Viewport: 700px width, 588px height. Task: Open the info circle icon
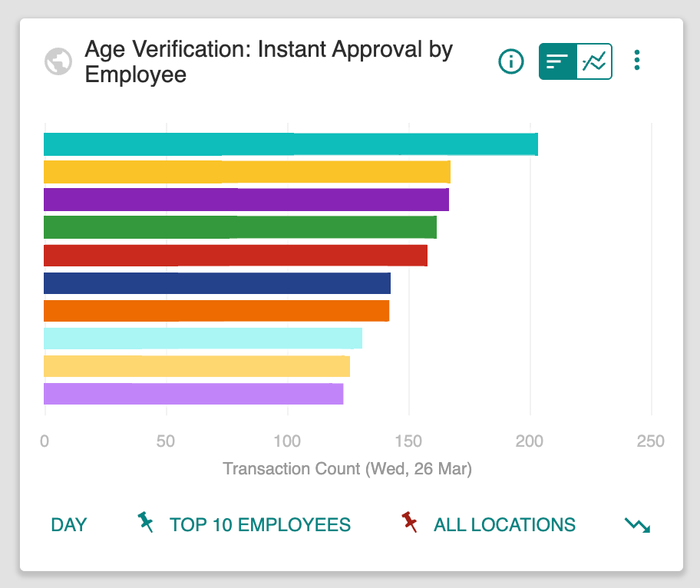click(511, 61)
